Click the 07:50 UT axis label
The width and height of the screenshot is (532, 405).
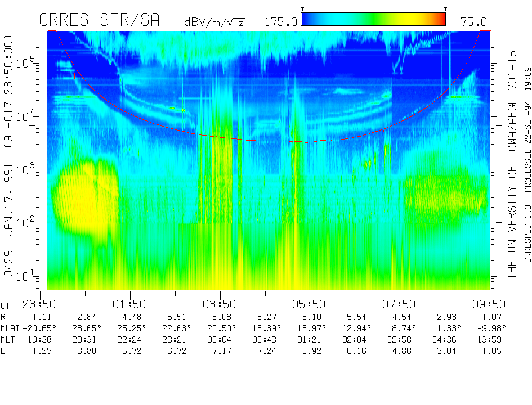399,304
